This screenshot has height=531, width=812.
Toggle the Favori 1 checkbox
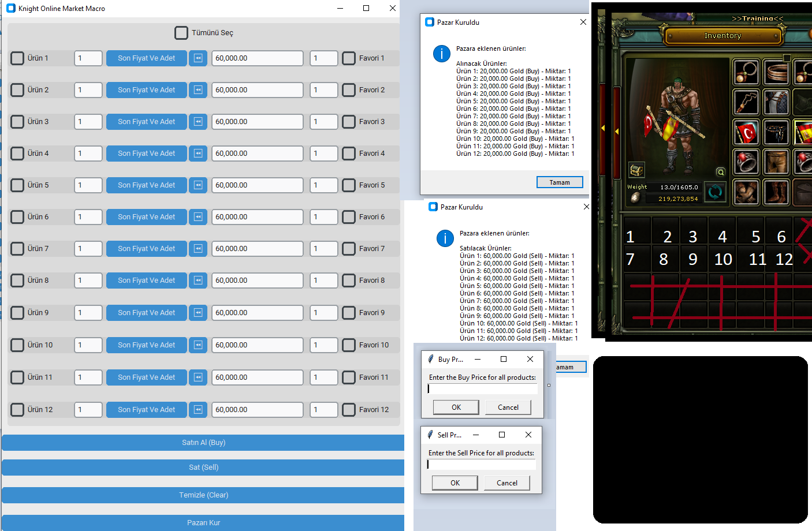tap(349, 58)
